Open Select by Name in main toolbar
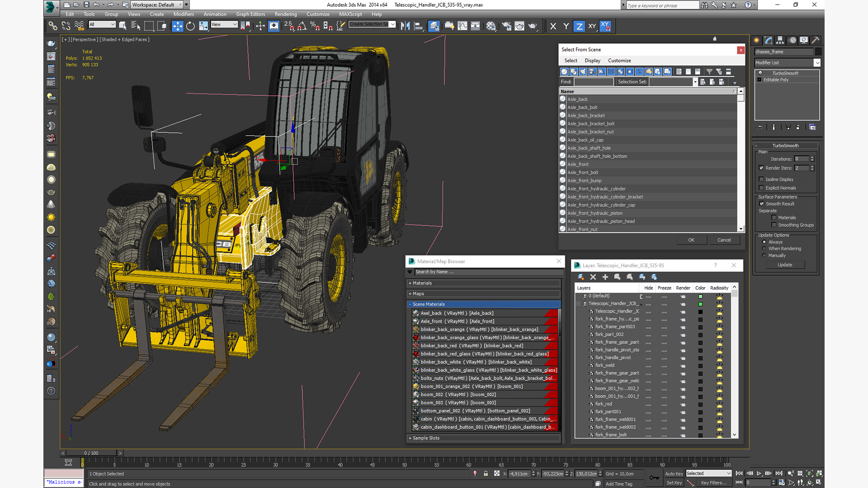 136,26
